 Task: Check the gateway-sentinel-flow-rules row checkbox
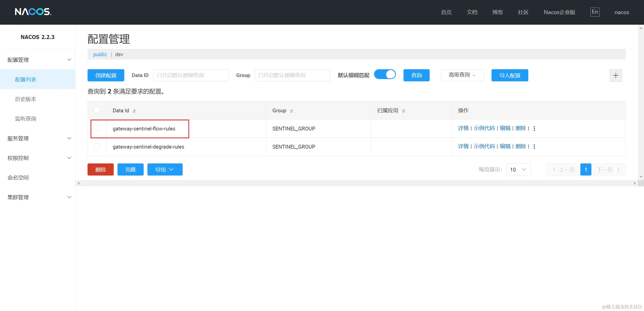click(x=97, y=128)
